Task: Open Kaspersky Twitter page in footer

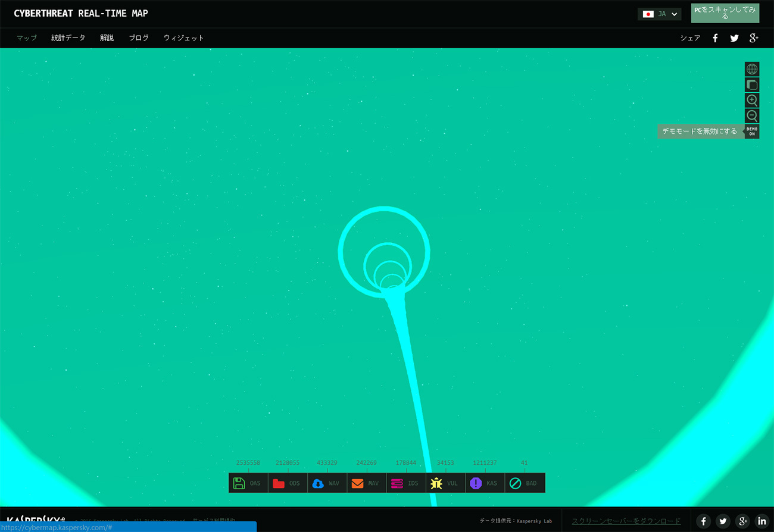Action: (x=723, y=521)
